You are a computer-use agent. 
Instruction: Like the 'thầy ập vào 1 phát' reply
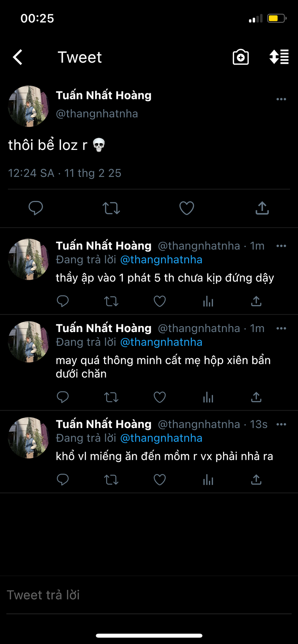point(160,301)
